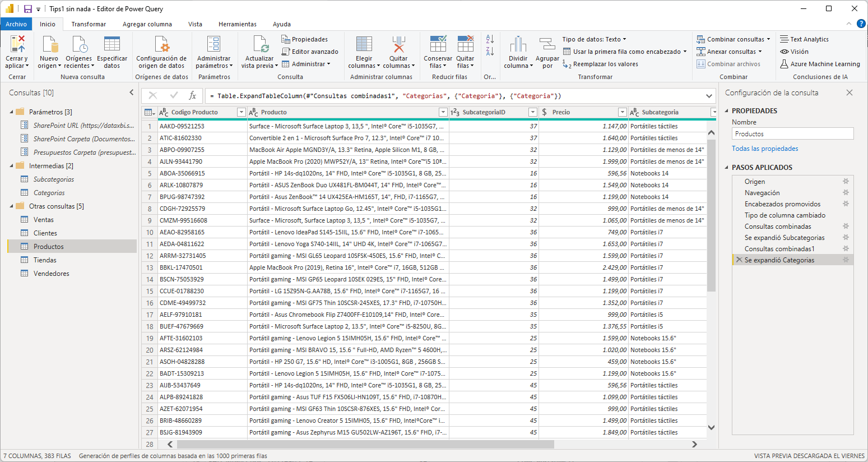Open the Agregar columna tab
This screenshot has width=868, height=462.
[x=147, y=24]
